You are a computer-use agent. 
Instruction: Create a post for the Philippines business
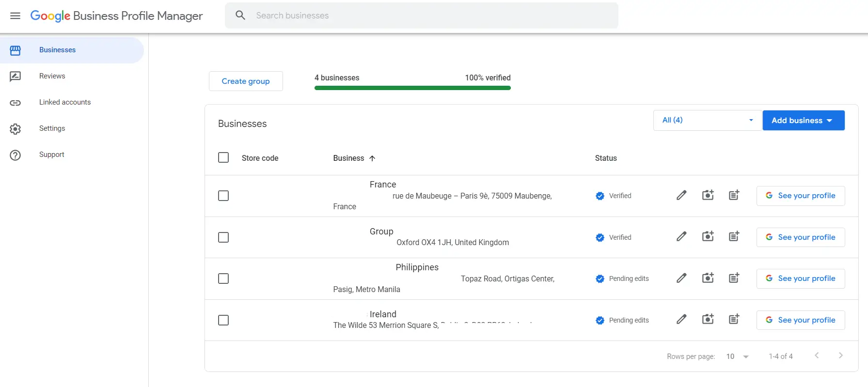[734, 278]
